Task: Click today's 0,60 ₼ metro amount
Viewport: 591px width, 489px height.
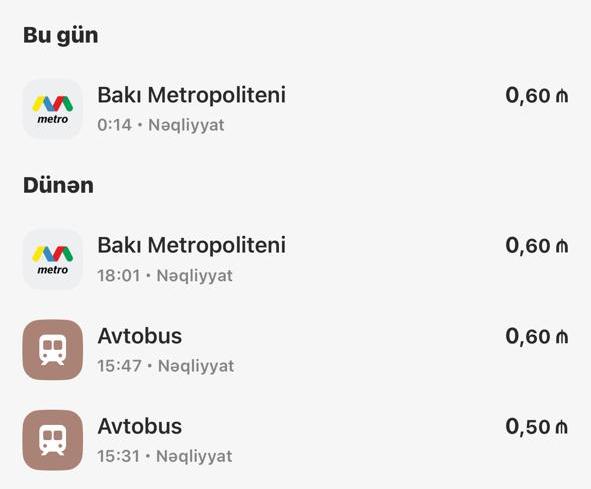Action: pyautogui.click(x=537, y=95)
